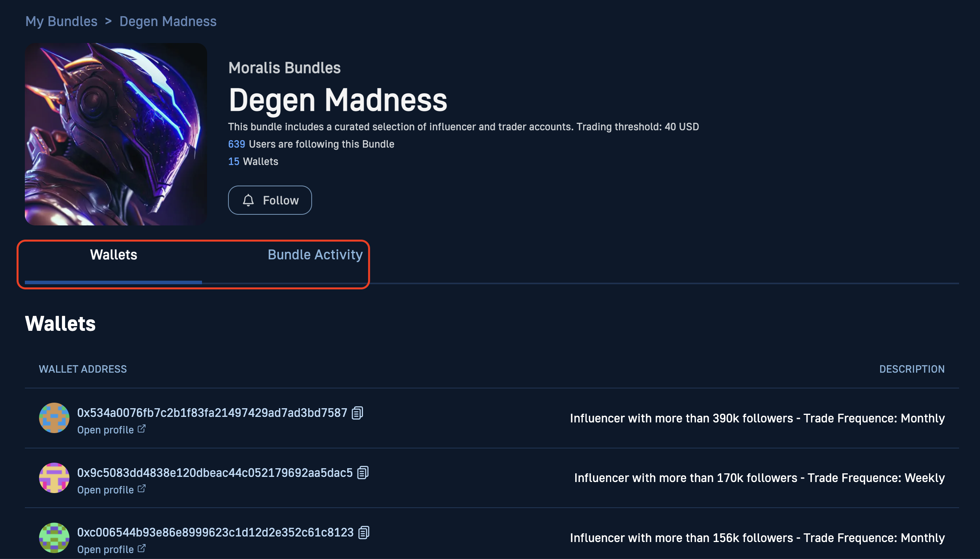
Task: Copy wallet address ending in 8123
Action: click(364, 533)
